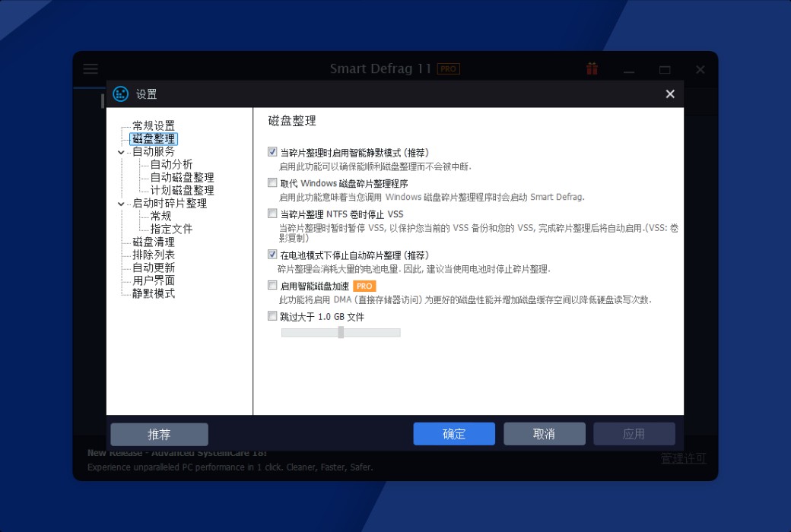791x532 pixels.
Task: Enable 取代 Windows 磁盘碎片整理程序 checkbox
Action: 272,182
